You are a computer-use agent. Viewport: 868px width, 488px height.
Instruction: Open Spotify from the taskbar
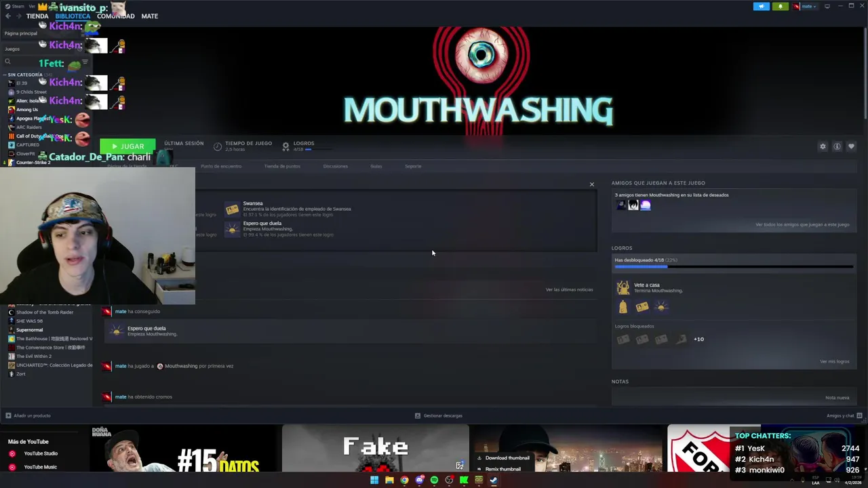coord(434,480)
